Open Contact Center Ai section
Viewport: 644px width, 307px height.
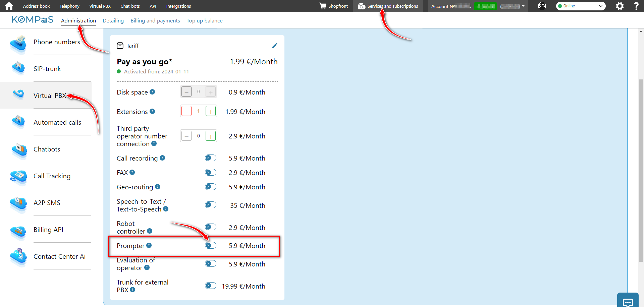pos(46,256)
